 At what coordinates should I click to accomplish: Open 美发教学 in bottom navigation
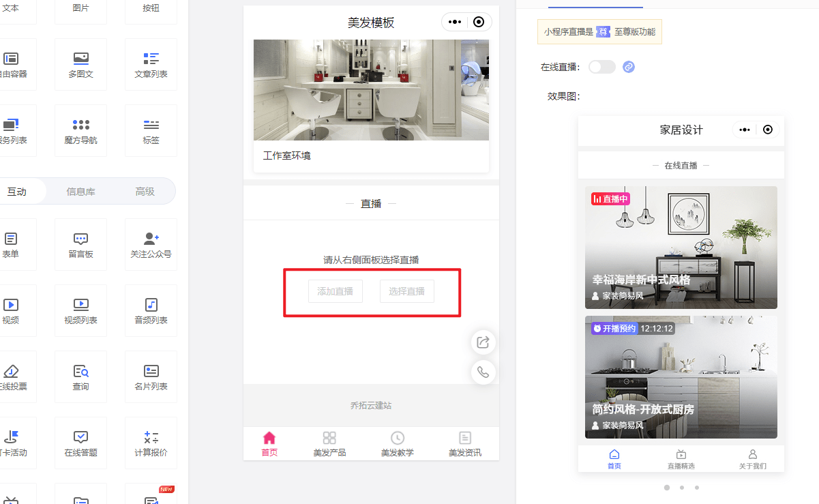coord(397,443)
